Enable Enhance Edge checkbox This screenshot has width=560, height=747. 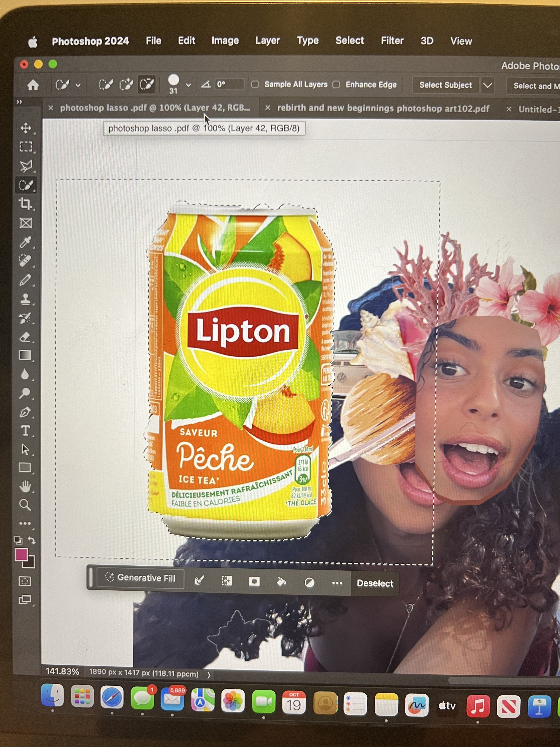click(336, 85)
